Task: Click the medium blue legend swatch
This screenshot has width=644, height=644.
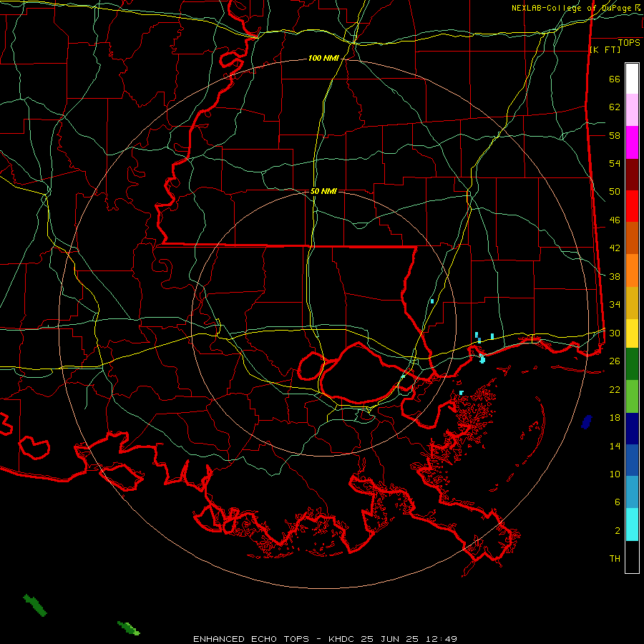Action: coord(632,460)
